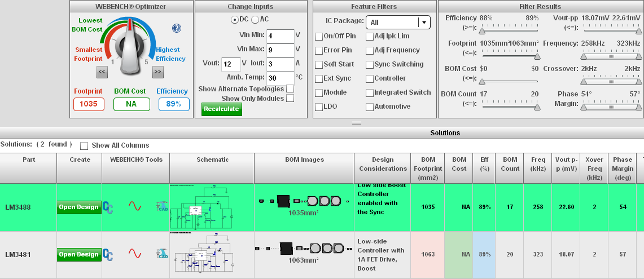Click Footprint value box 1035

[89, 104]
